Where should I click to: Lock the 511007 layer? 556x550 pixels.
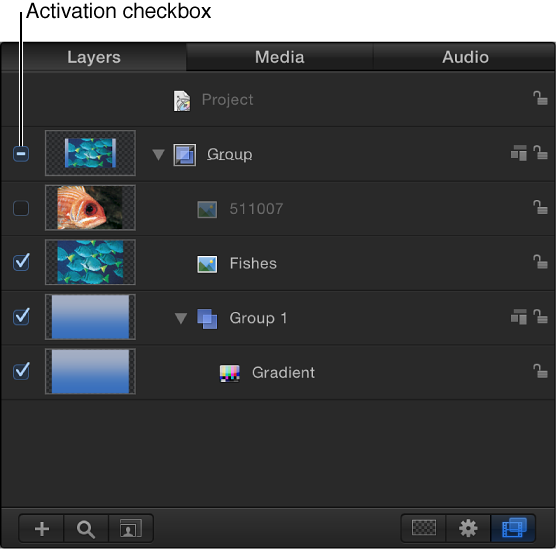point(540,207)
